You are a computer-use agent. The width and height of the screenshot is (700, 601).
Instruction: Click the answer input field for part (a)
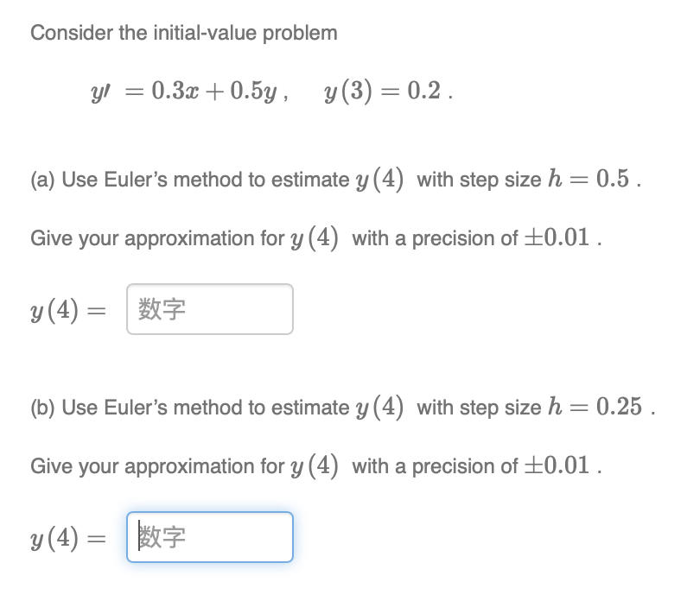[209, 308]
